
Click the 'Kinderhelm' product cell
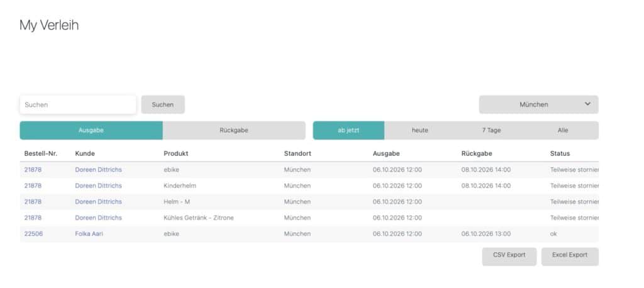(x=180, y=186)
